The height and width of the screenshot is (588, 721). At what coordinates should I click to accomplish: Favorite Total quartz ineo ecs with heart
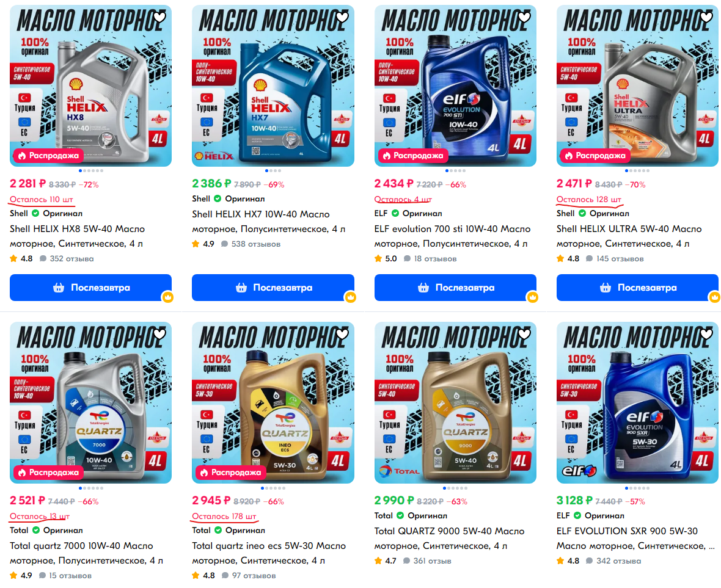tap(342, 334)
